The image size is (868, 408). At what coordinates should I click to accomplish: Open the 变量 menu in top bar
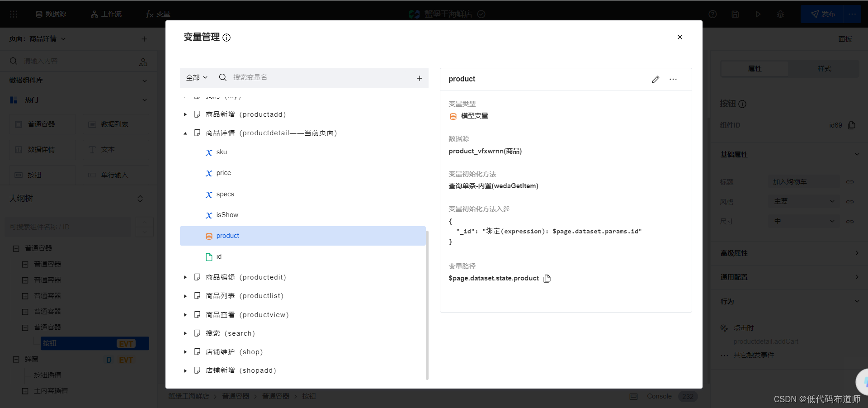click(x=158, y=14)
